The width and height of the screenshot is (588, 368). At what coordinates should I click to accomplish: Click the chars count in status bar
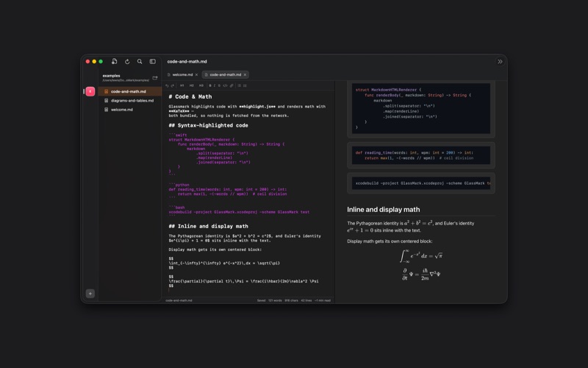point(291,300)
